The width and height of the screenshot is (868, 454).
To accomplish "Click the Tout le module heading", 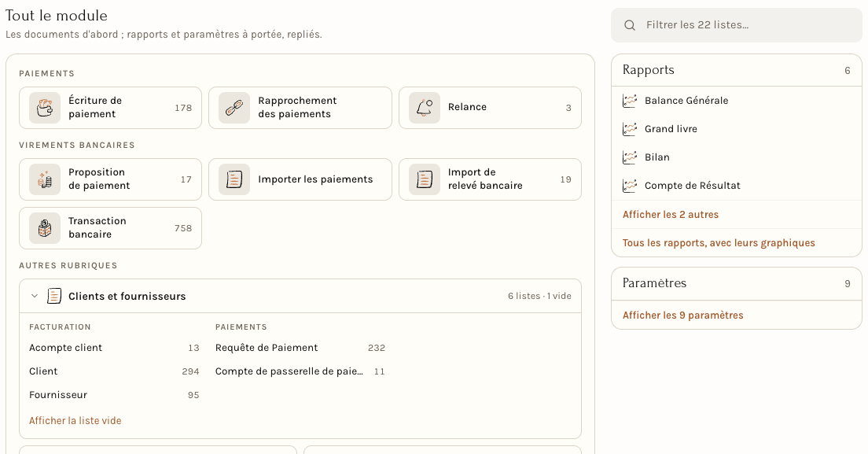I will click(57, 16).
